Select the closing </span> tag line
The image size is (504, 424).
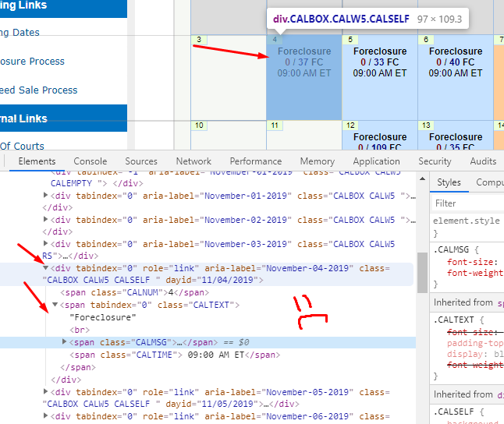78,367
